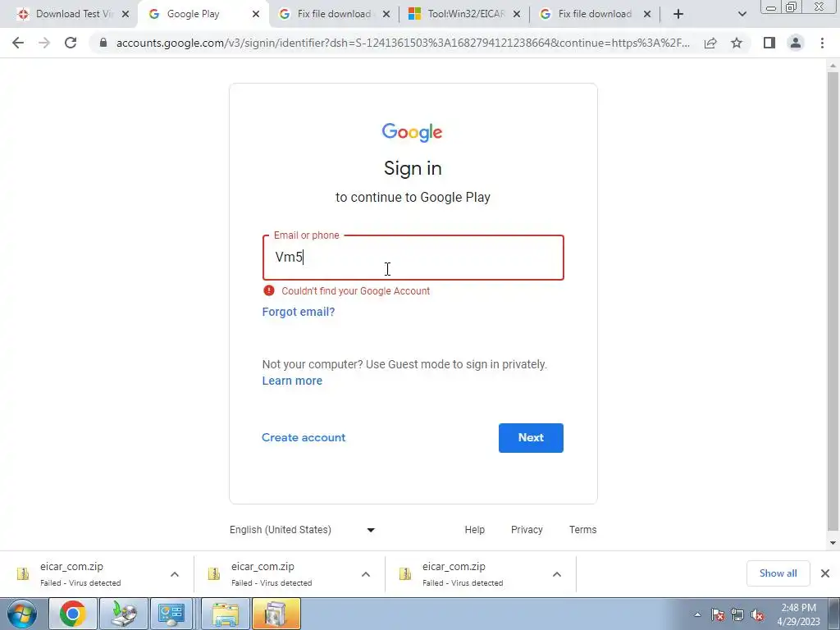The image size is (840, 630).
Task: Click the first eicar_com.zip file icon
Action: (x=22, y=573)
